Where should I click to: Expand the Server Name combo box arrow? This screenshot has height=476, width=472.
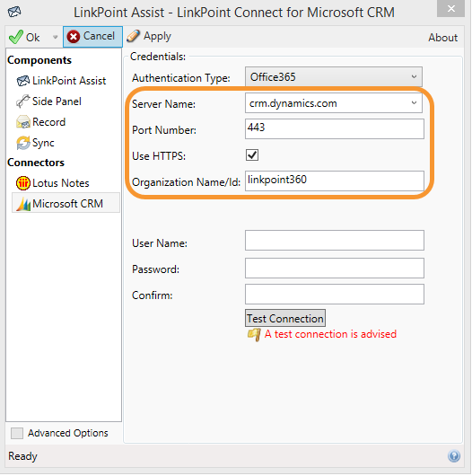(414, 103)
